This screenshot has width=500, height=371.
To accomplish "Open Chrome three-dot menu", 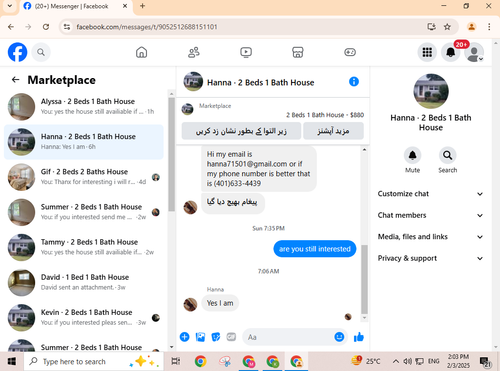I will pos(489,27).
